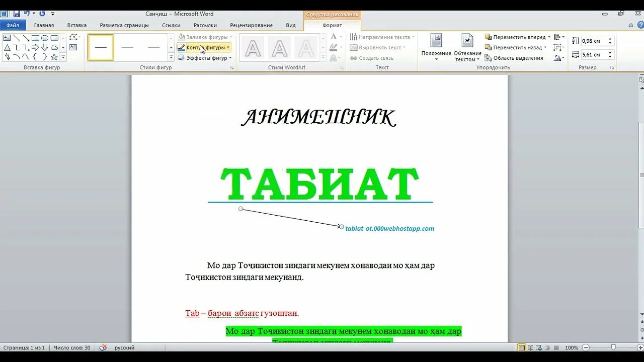Switch to Вид ribbon tab
The width and height of the screenshot is (644, 362).
(291, 25)
